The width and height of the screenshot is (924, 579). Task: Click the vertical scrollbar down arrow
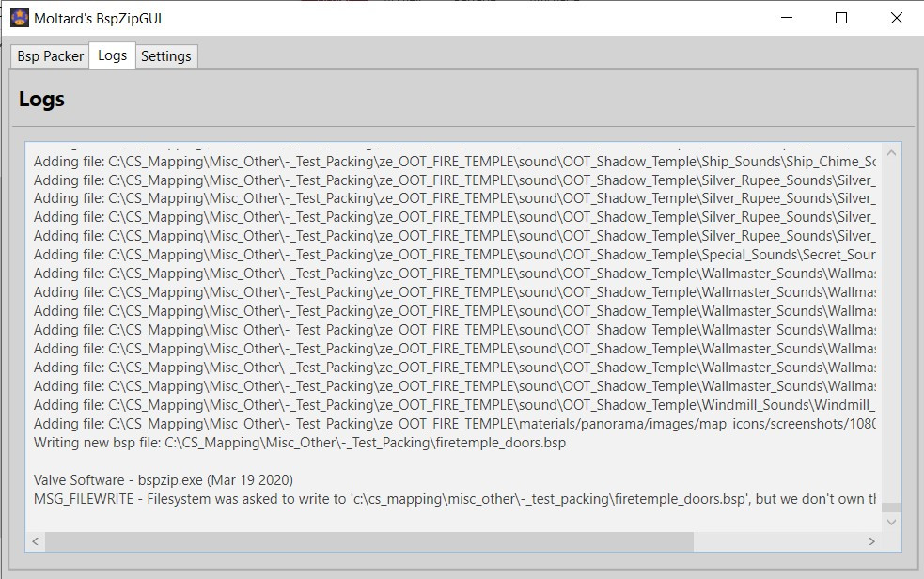tap(888, 524)
